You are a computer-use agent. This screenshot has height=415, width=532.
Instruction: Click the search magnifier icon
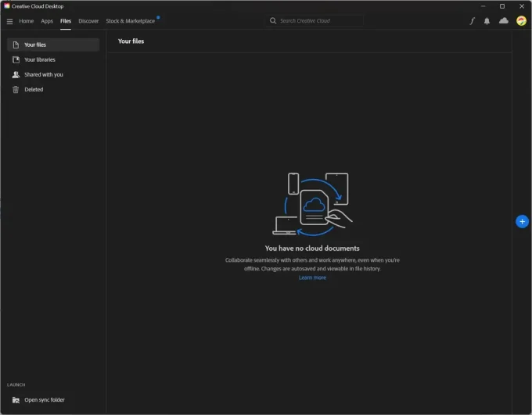[x=273, y=21]
